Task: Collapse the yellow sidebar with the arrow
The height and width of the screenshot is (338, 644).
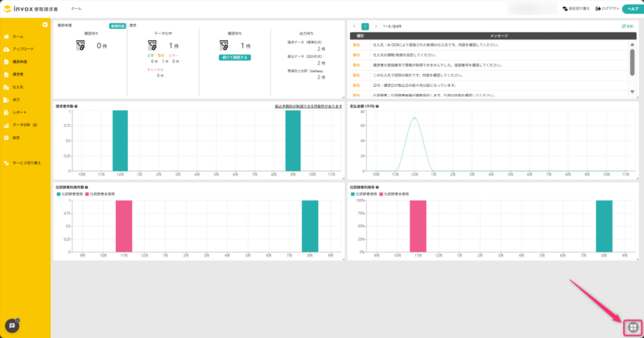Action: 45,25
